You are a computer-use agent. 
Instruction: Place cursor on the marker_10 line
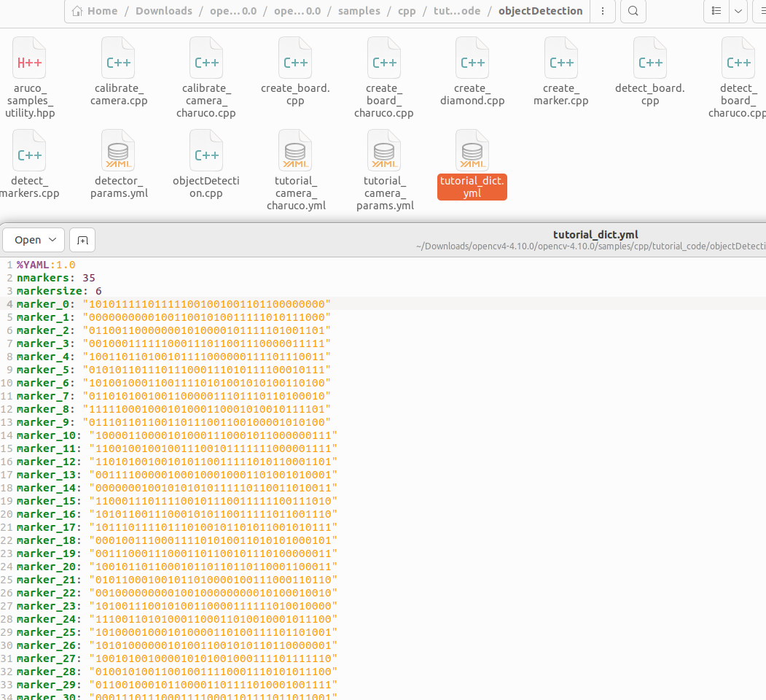[x=177, y=435]
